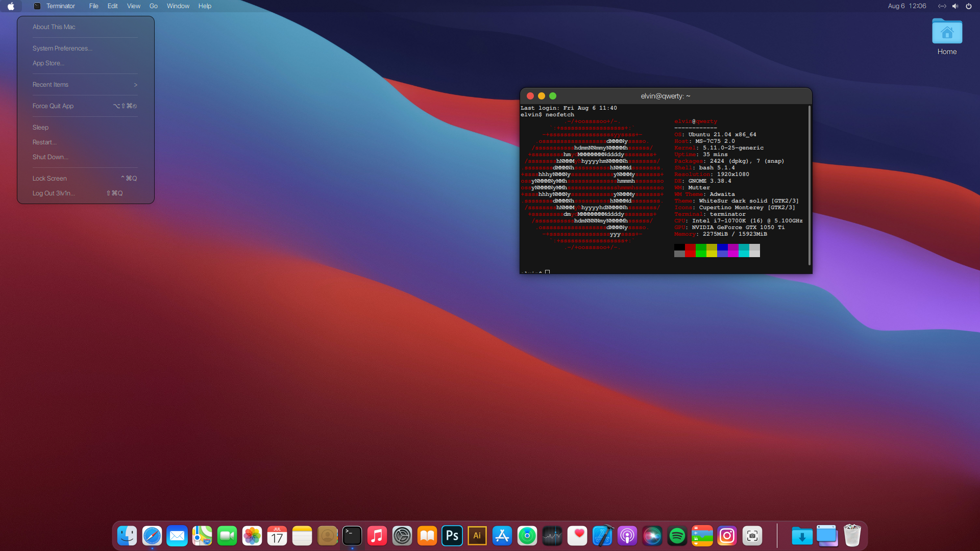The height and width of the screenshot is (551, 980).
Task: Launch FaceTime from the dock
Action: [227, 536]
